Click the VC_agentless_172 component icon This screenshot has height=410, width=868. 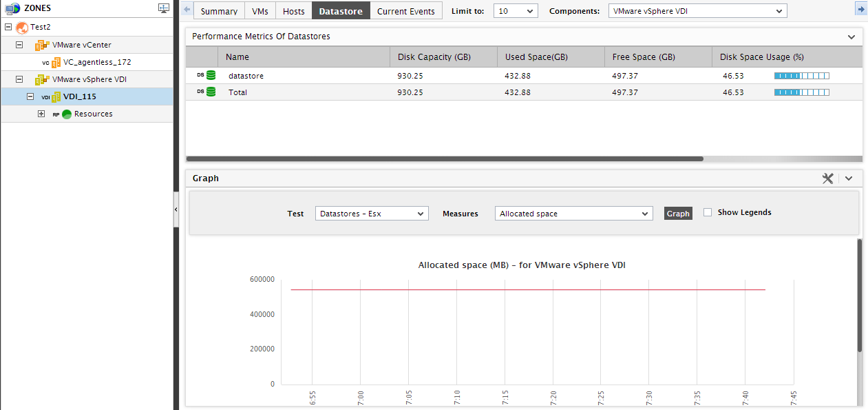[x=56, y=62]
